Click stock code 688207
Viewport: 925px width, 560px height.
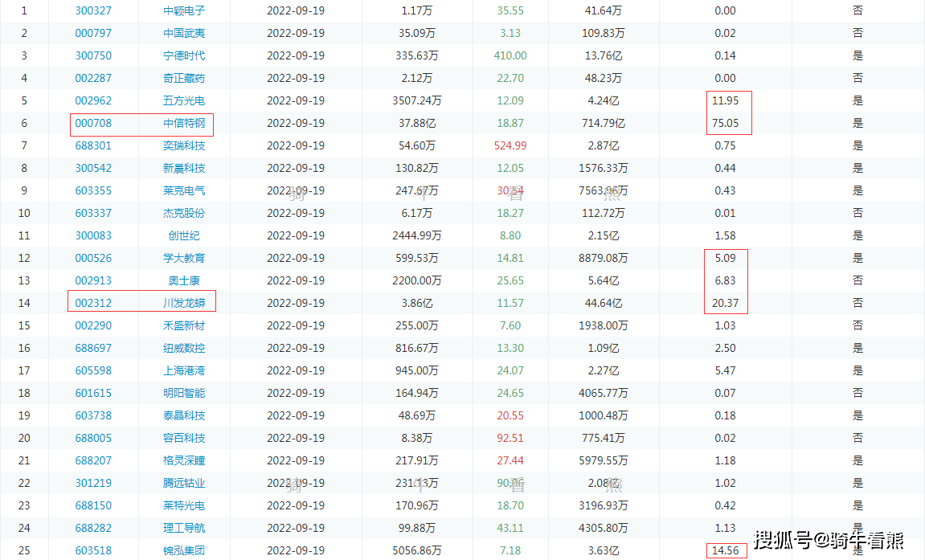[x=93, y=460]
